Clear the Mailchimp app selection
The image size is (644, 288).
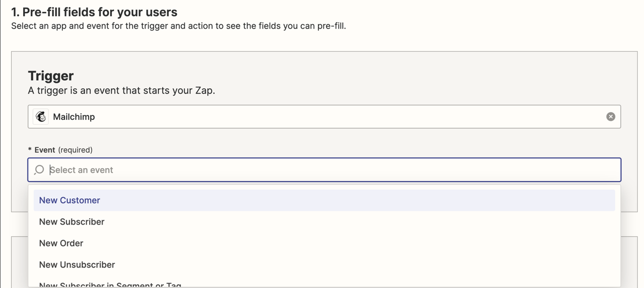click(x=611, y=117)
